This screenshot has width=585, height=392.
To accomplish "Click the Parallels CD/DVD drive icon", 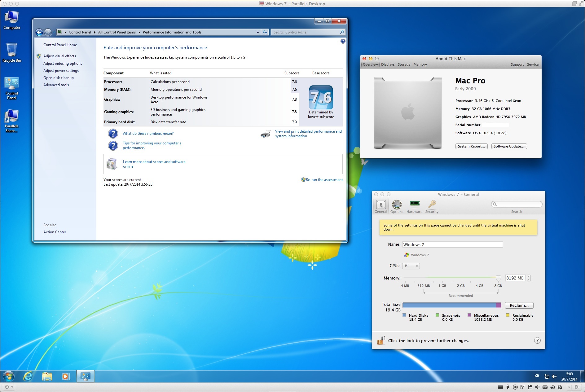I will point(515,387).
